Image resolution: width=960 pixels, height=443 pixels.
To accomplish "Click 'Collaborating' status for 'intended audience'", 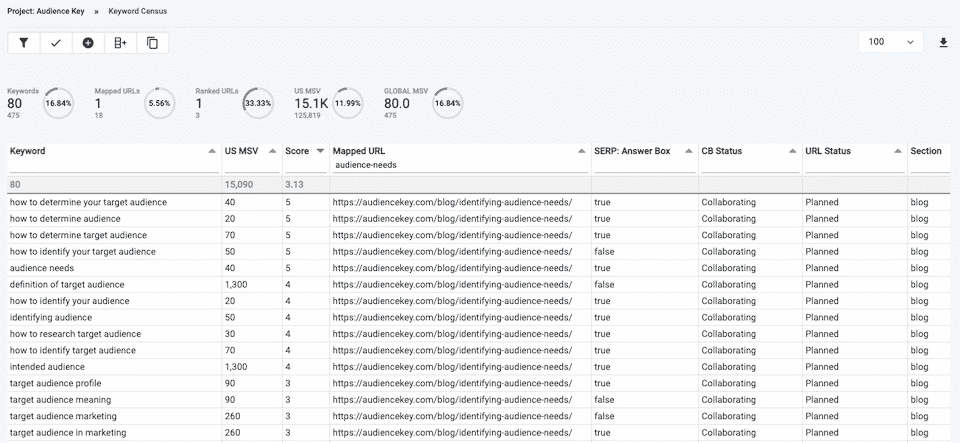I will click(729, 368).
